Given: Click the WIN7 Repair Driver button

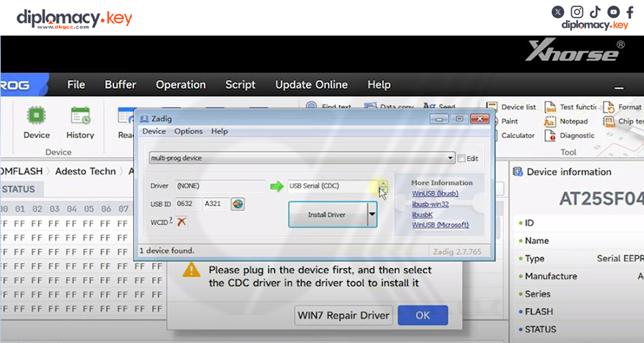Looking at the screenshot, I should (343, 315).
